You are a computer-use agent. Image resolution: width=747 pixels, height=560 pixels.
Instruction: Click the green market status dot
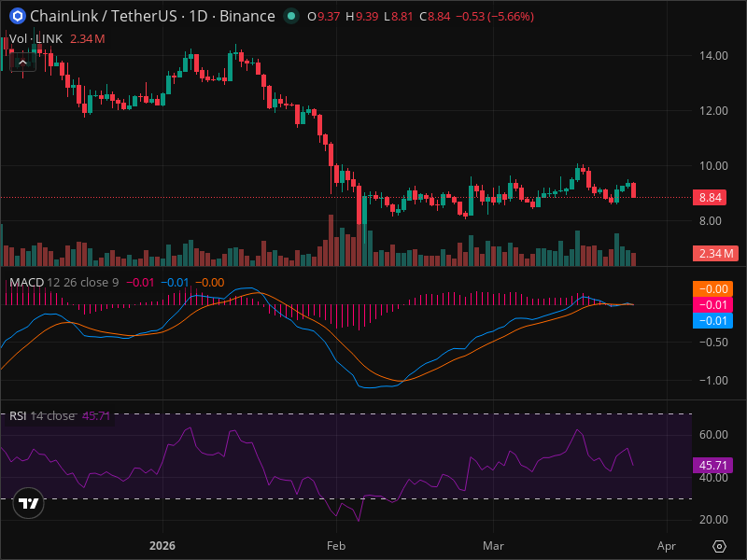pos(291,16)
